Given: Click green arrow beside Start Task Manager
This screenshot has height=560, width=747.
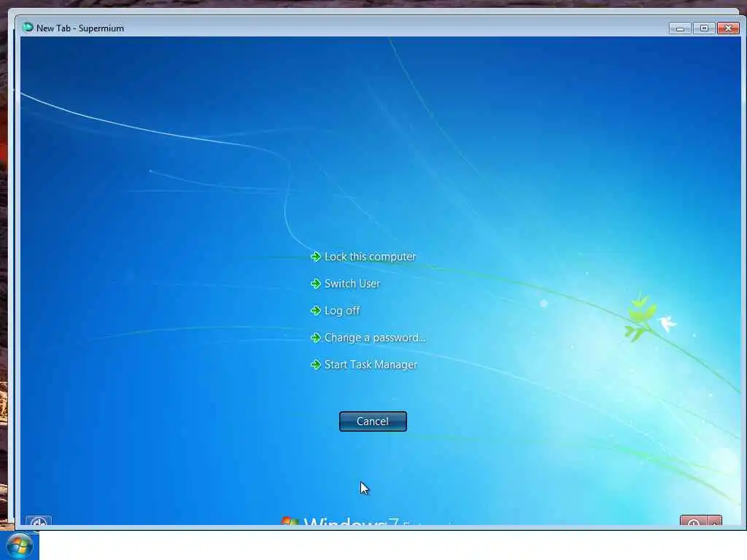Looking at the screenshot, I should tap(315, 365).
